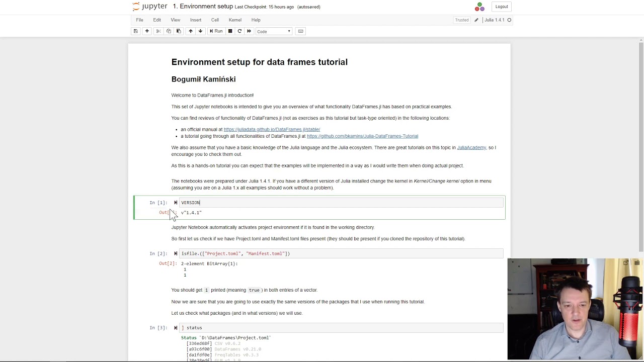Image resolution: width=644 pixels, height=362 pixels.
Task: Open the Edit menu
Action: click(x=157, y=20)
